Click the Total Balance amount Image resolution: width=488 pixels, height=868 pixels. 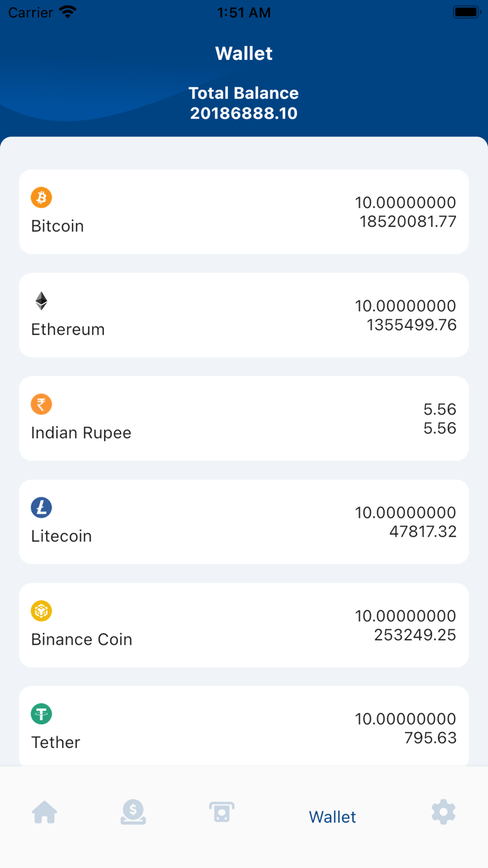point(243,113)
